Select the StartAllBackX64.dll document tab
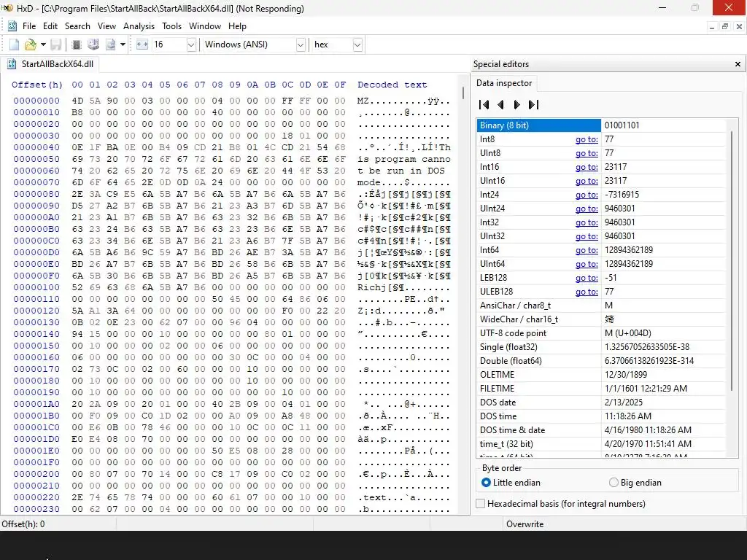Viewport: 747px width, 560px height. [50, 64]
